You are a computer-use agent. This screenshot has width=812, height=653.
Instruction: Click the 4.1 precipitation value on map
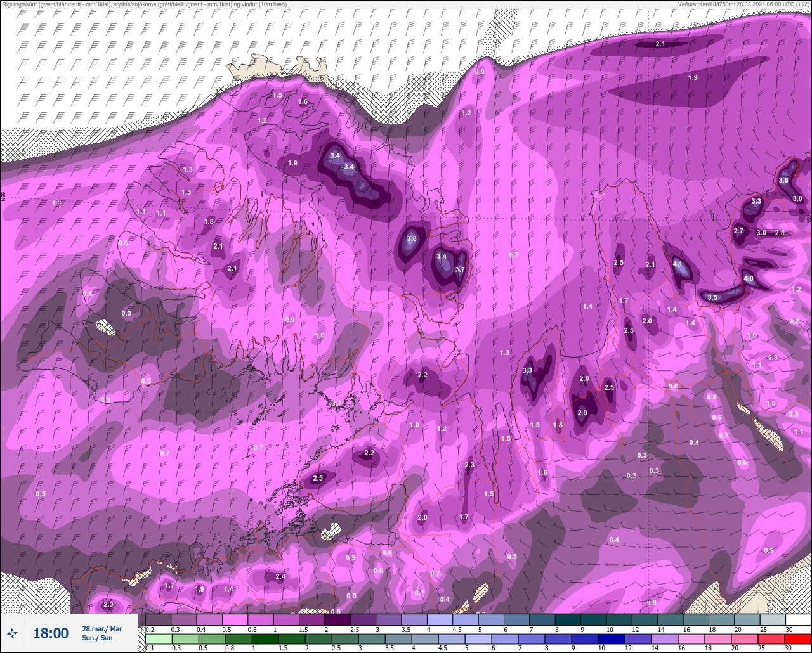click(x=677, y=264)
